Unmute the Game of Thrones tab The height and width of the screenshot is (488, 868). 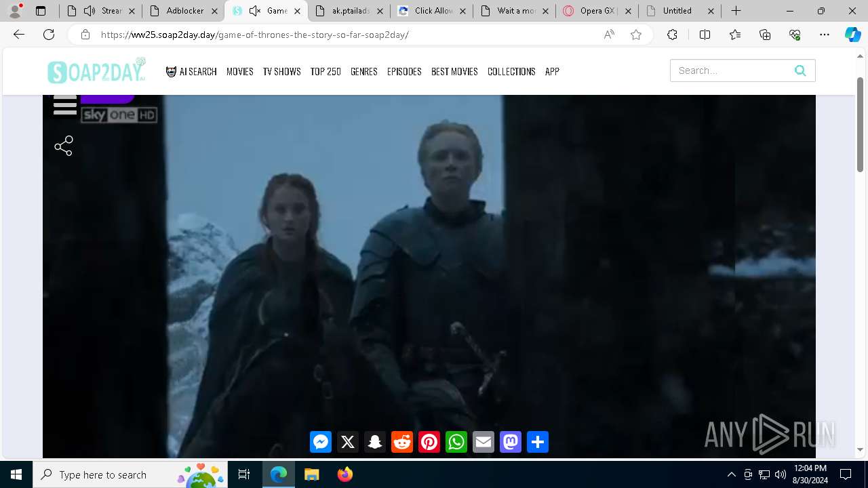tap(255, 11)
